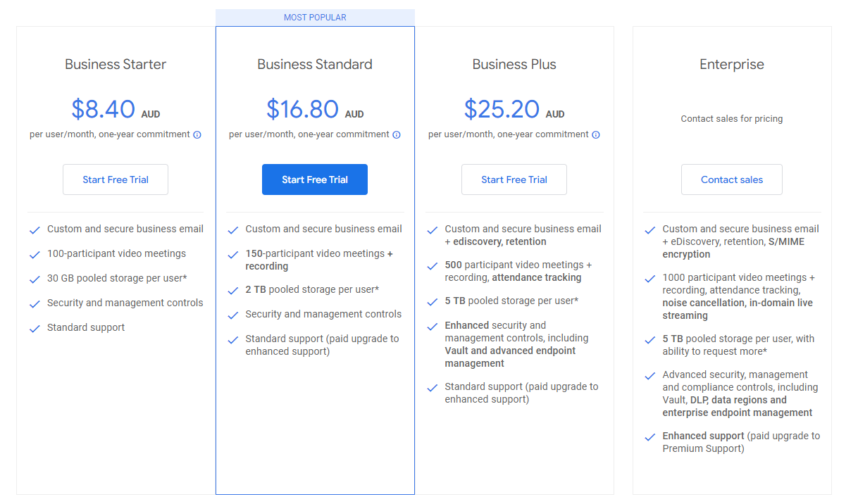The height and width of the screenshot is (504, 858).
Task: Click checkmark next to 30 GB pooled storage
Action: point(35,279)
